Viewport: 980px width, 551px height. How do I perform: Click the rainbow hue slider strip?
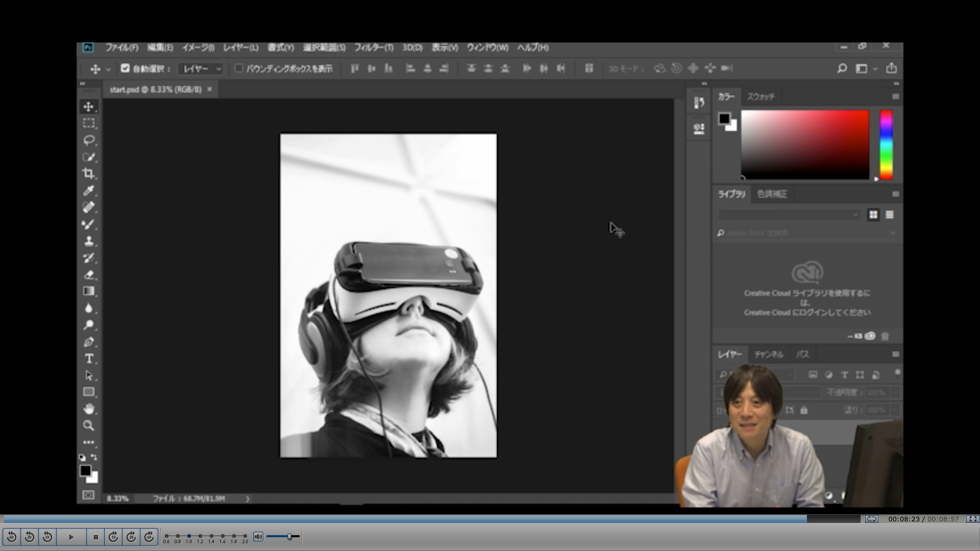(886, 145)
